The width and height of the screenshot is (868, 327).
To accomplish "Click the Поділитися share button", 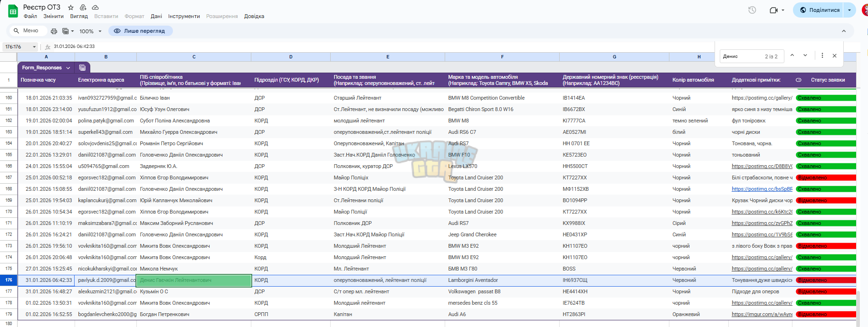I will (x=819, y=10).
